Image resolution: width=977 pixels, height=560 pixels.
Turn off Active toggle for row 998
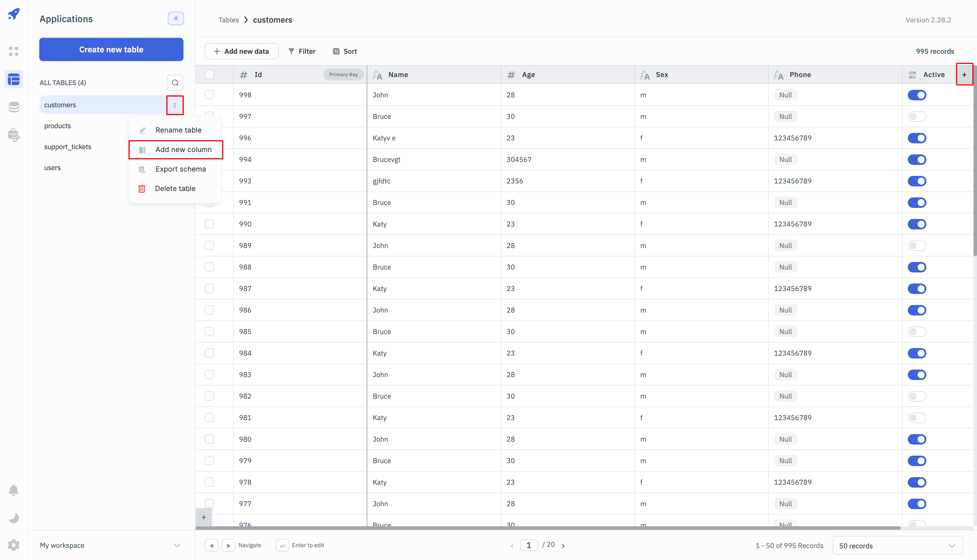(917, 95)
